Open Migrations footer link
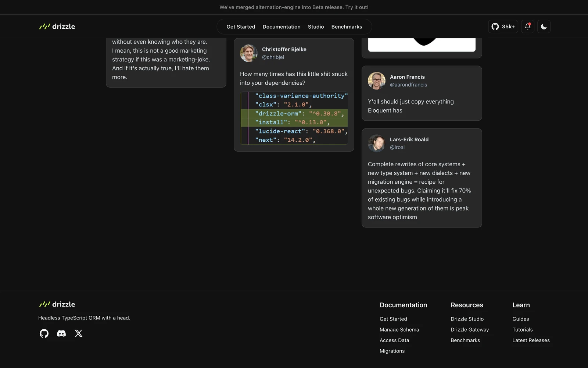The height and width of the screenshot is (368, 588). 392,351
